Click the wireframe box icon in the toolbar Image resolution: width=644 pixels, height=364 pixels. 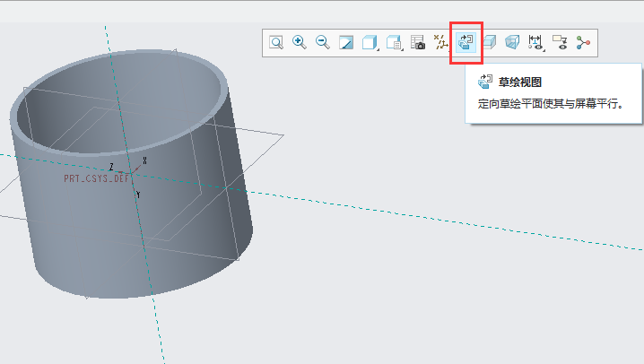click(489, 42)
